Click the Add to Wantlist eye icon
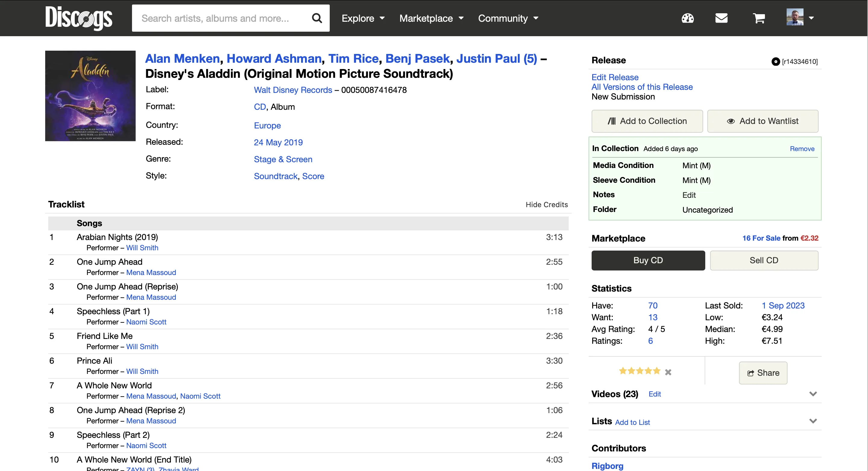The width and height of the screenshot is (868, 471). pos(731,121)
